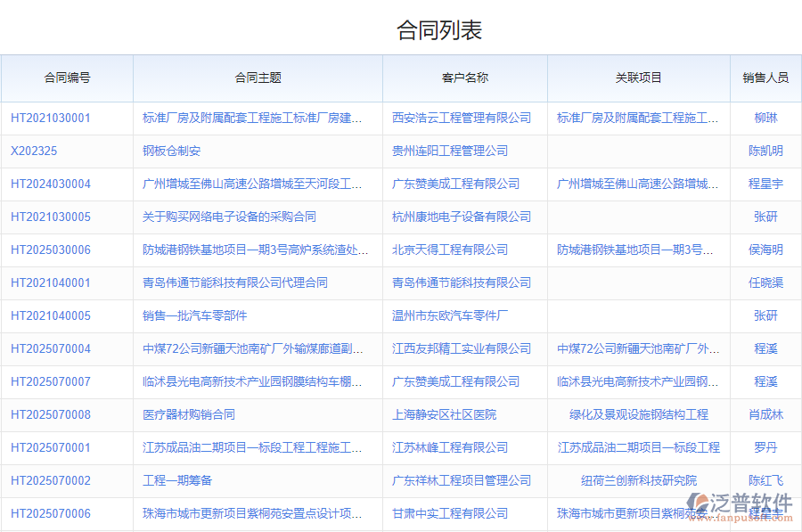
Task: Open project 绿化及景观设施钢结构工程
Action: 638,414
